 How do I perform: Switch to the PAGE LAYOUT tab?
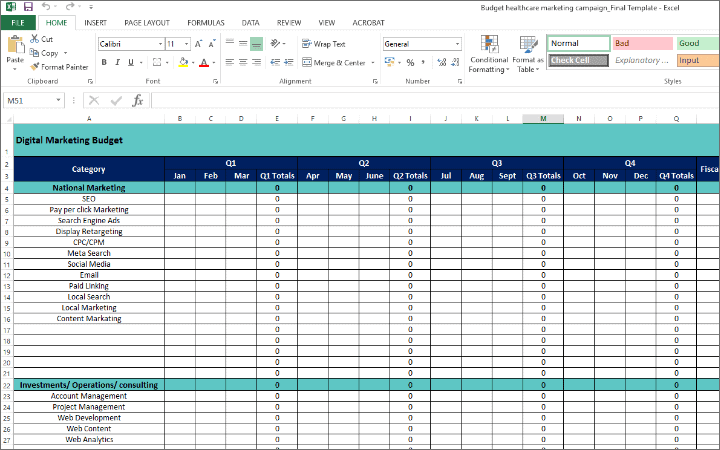[x=147, y=22]
